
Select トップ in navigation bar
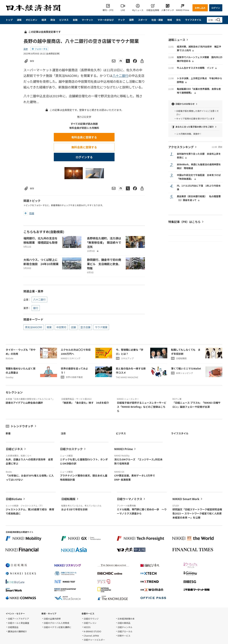(x=9, y=20)
